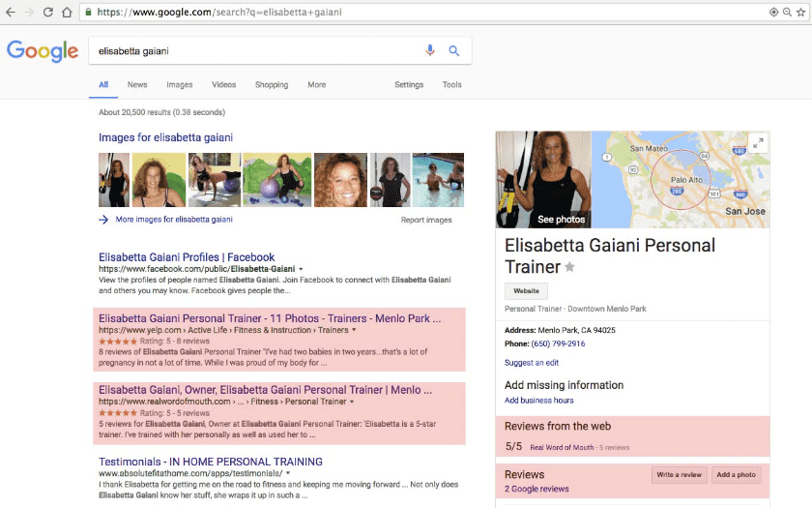Image resolution: width=812 pixels, height=508 pixels.
Task: Open the Yelp result URL dropdown arrow
Action: tap(354, 330)
